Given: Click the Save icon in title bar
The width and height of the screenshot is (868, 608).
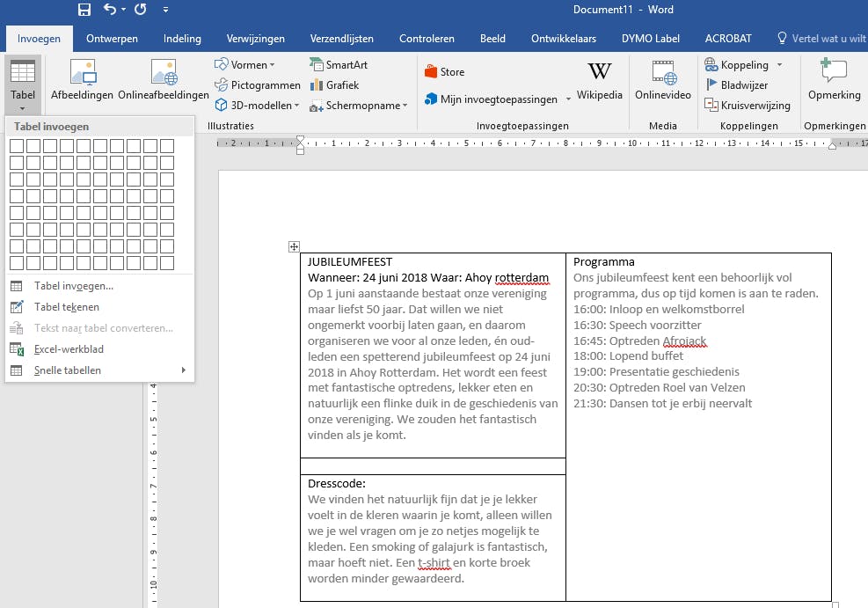Looking at the screenshot, I should [x=84, y=10].
